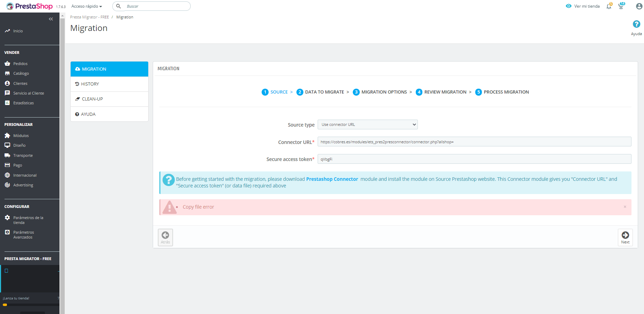
Task: Click the Internacional globe icon
Action: pos(7,175)
